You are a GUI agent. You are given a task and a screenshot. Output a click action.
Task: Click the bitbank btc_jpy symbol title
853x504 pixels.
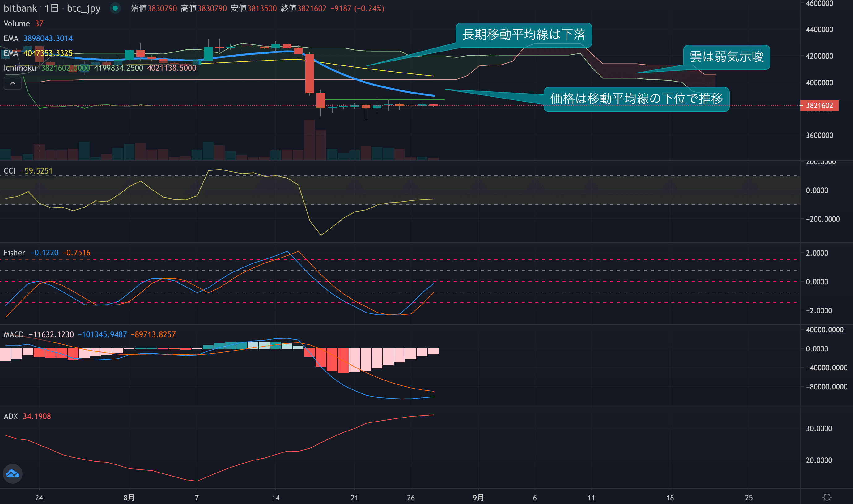(x=52, y=8)
